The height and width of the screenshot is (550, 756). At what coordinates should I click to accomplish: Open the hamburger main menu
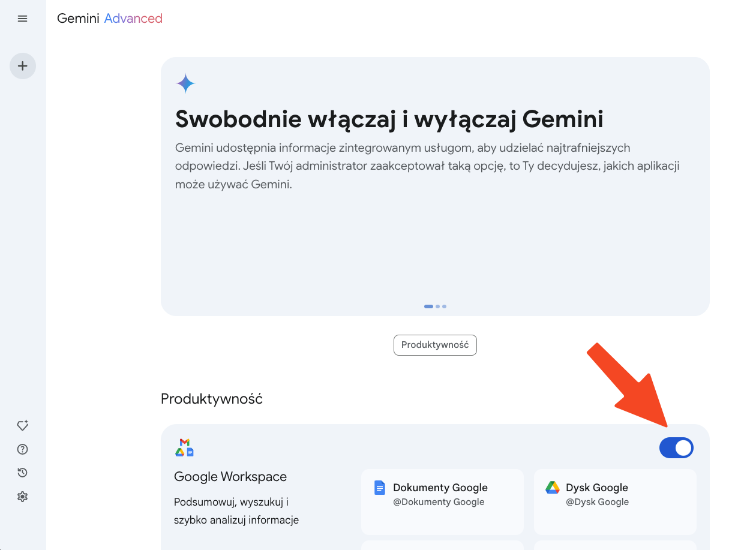click(23, 19)
